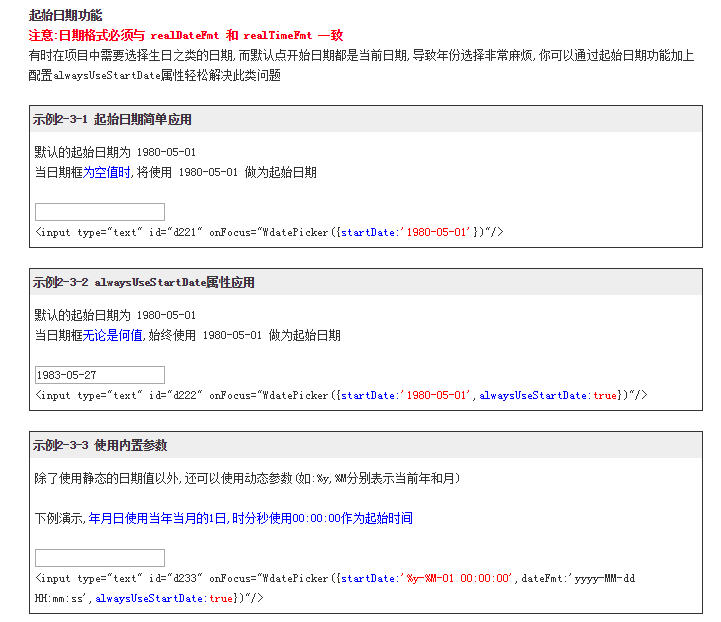Viewport: 721px width, 622px height.
Task: Open the date field showing 1983-05-27
Action: 100,375
